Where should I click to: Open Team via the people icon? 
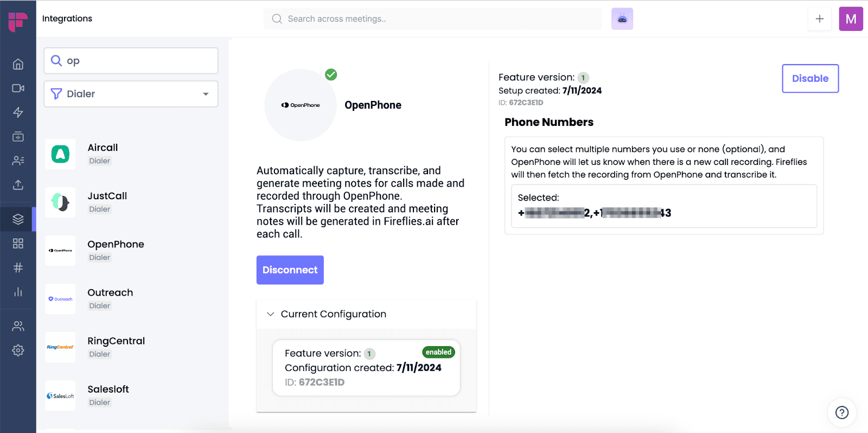pos(18,326)
